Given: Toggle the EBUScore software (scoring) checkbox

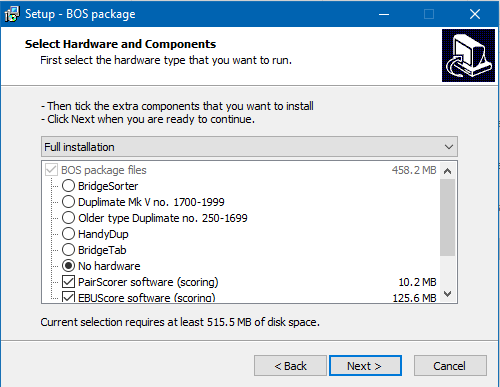Looking at the screenshot, I should [68, 297].
